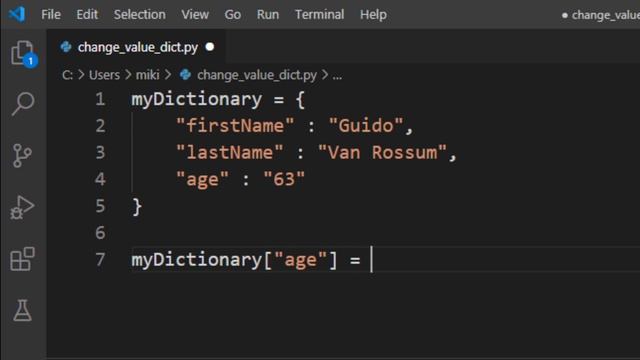
Task: Click the "age" key on line 4
Action: [202, 179]
